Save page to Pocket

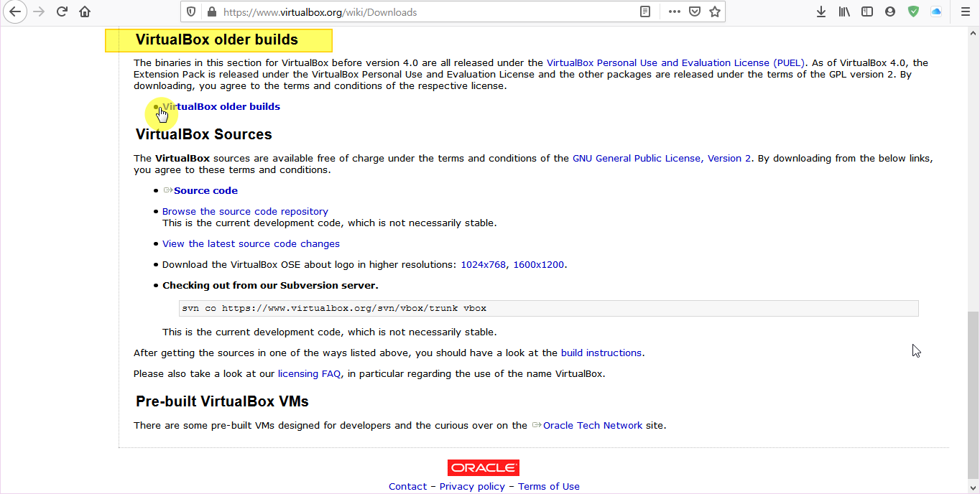point(695,11)
